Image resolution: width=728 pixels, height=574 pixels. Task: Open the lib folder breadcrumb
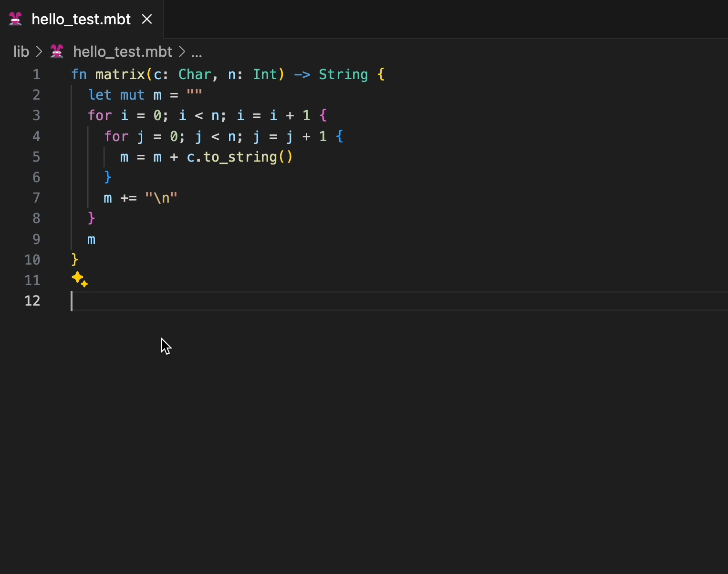point(21,51)
